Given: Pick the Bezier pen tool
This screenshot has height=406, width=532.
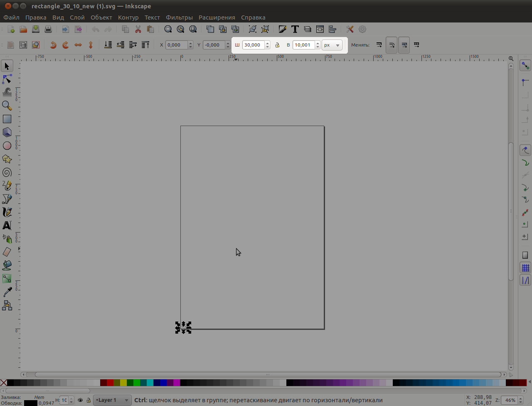Looking at the screenshot, I should point(7,199).
